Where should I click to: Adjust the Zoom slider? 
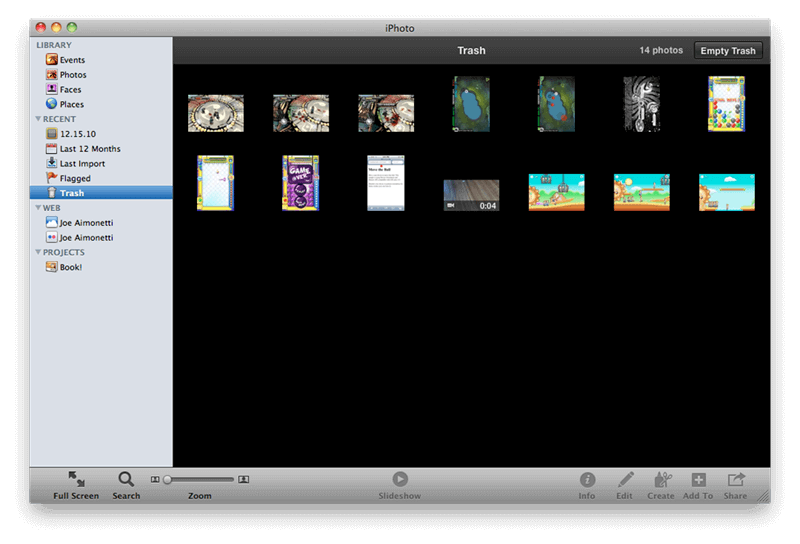coord(199,480)
